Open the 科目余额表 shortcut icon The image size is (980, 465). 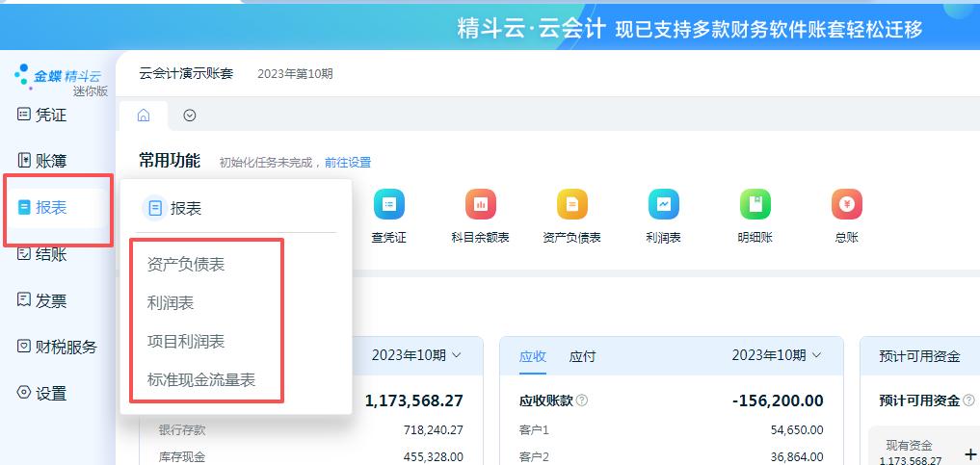[480, 205]
